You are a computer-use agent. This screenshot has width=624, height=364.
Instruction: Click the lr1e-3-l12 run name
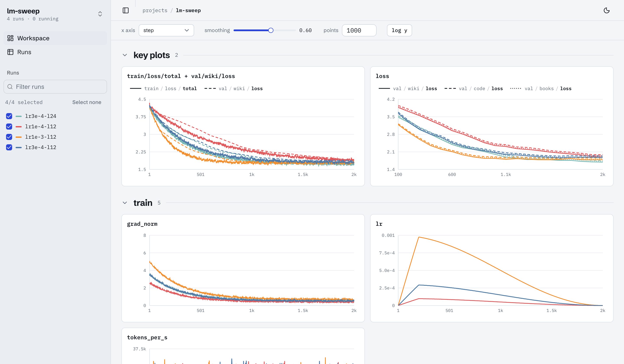[41, 137]
